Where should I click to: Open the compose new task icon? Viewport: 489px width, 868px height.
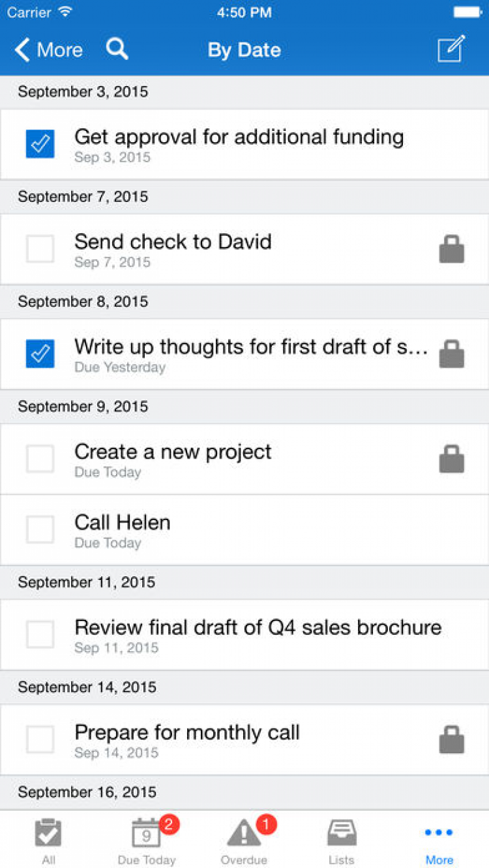[451, 50]
